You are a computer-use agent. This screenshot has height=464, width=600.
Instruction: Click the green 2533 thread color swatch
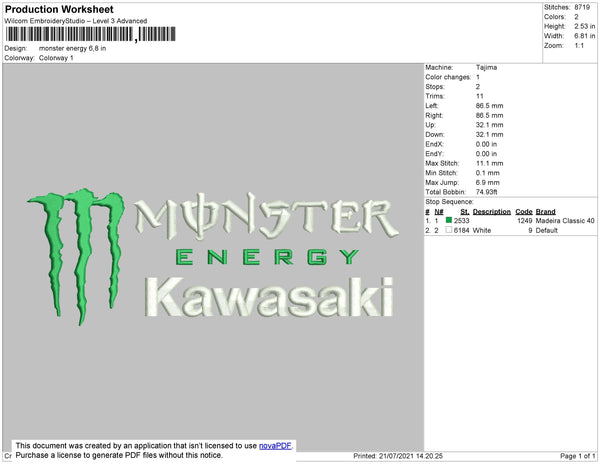[x=449, y=220]
